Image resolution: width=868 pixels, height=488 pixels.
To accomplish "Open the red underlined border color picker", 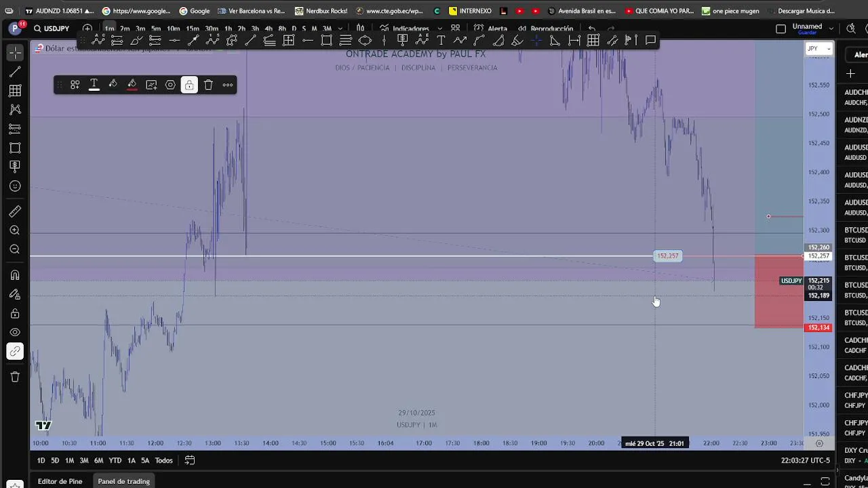I will 132,85.
